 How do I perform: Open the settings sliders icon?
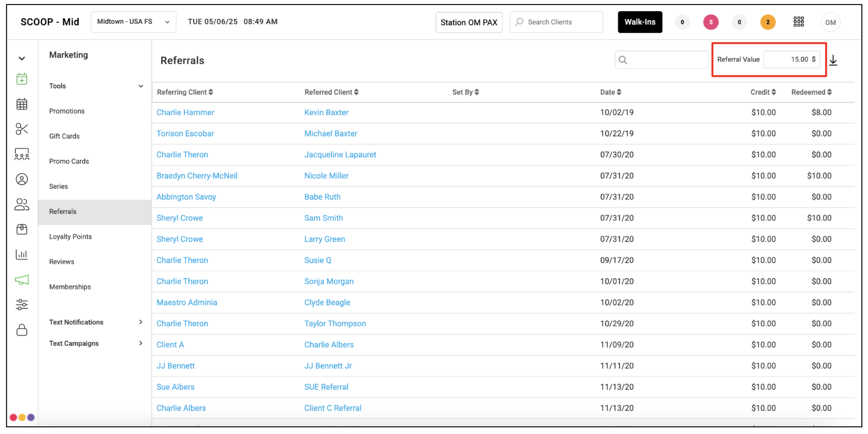pyautogui.click(x=22, y=305)
